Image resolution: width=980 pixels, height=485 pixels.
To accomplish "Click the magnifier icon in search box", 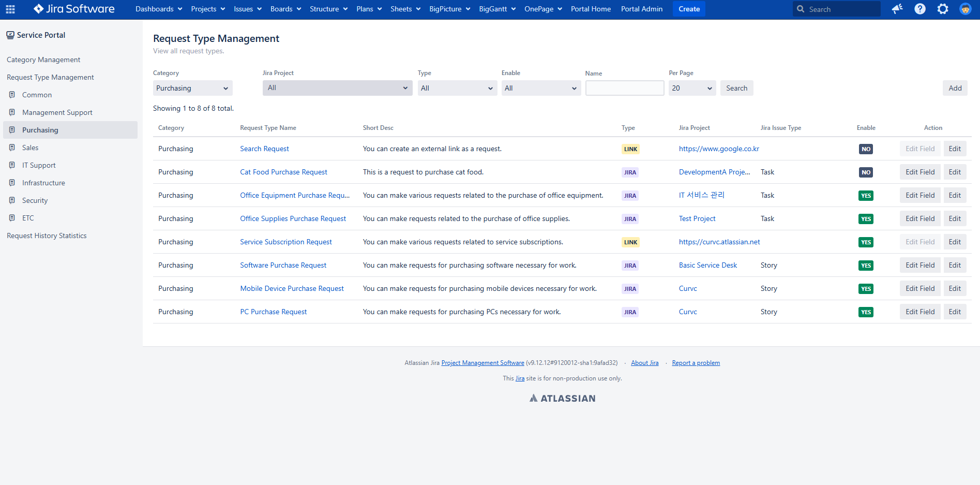I will [x=801, y=9].
